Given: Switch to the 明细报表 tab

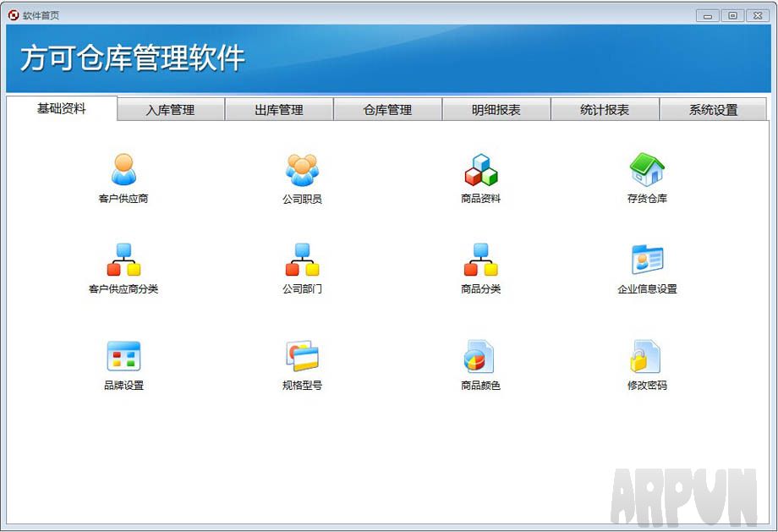Looking at the screenshot, I should point(496,109).
